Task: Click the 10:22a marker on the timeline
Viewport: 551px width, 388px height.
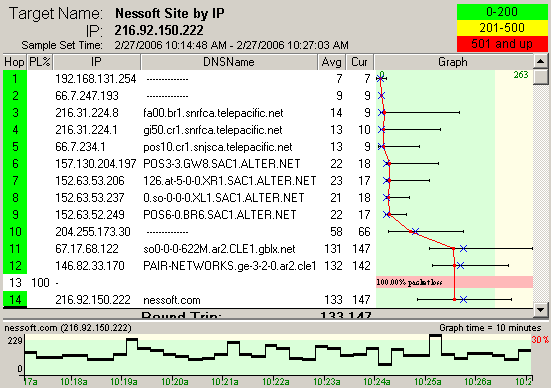Action: [276, 382]
